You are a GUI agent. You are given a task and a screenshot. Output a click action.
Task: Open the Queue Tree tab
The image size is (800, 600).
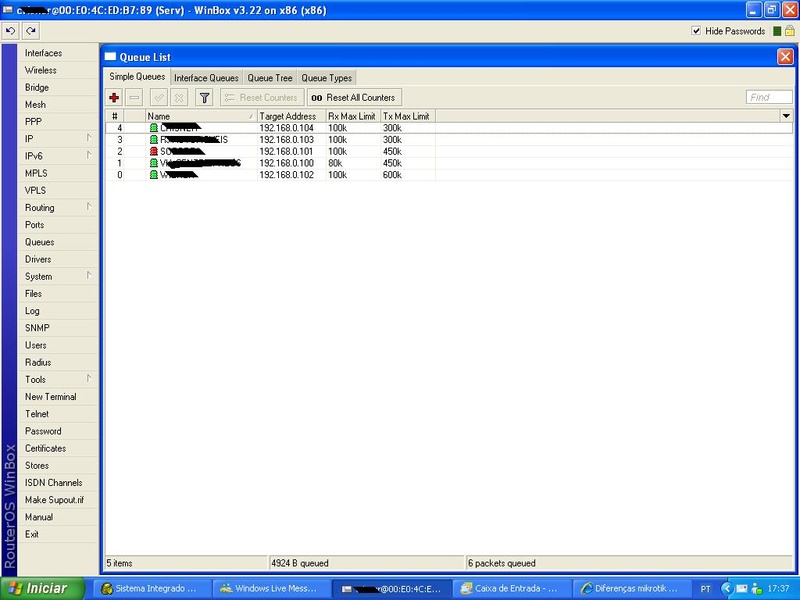(x=270, y=78)
